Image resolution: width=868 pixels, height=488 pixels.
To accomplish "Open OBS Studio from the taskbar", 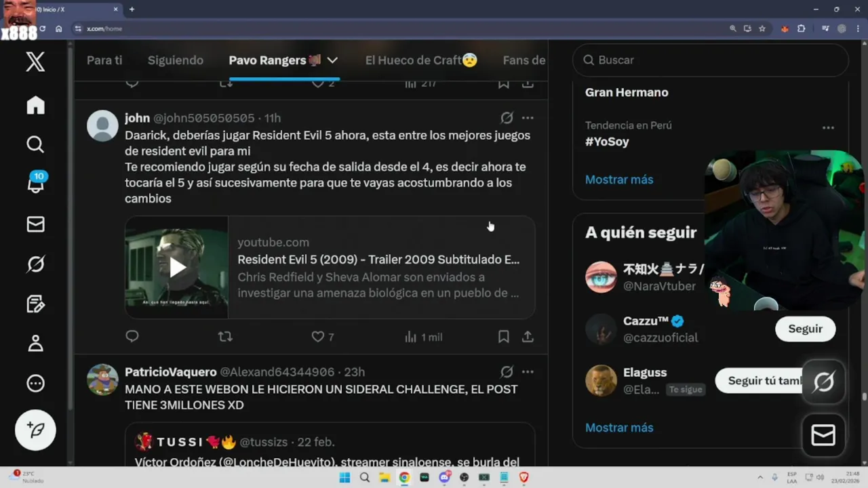I will (464, 477).
